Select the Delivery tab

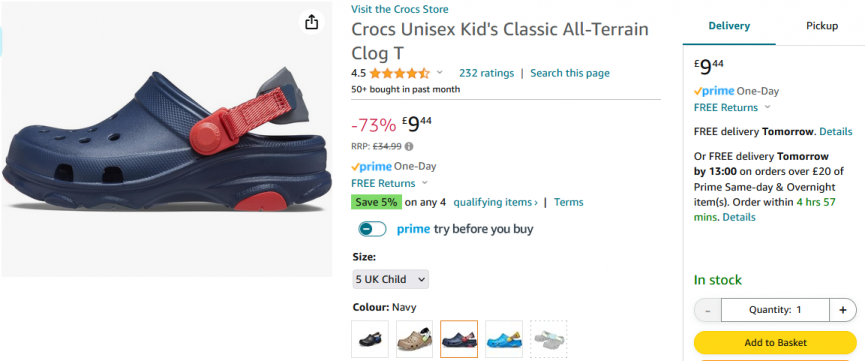(x=729, y=26)
